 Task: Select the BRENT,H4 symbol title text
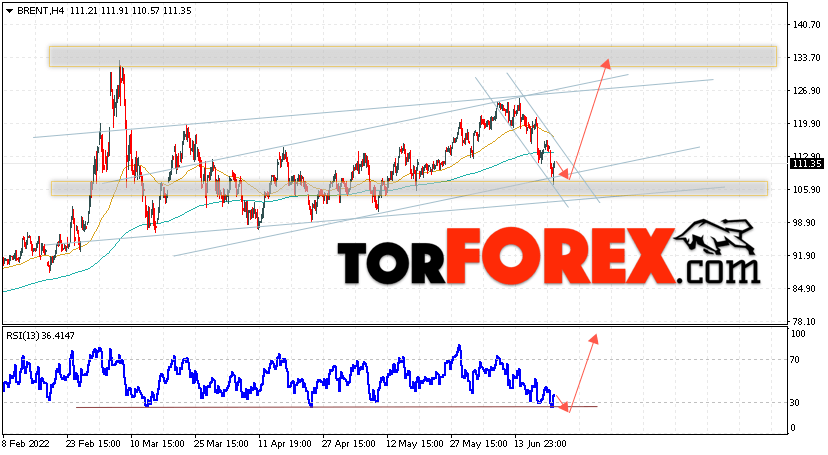tap(41, 11)
